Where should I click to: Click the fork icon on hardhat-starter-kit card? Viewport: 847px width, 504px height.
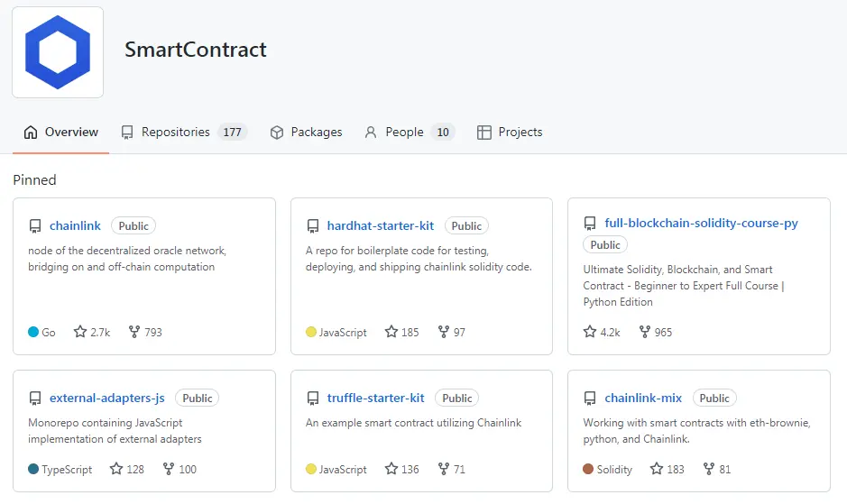[x=444, y=332]
